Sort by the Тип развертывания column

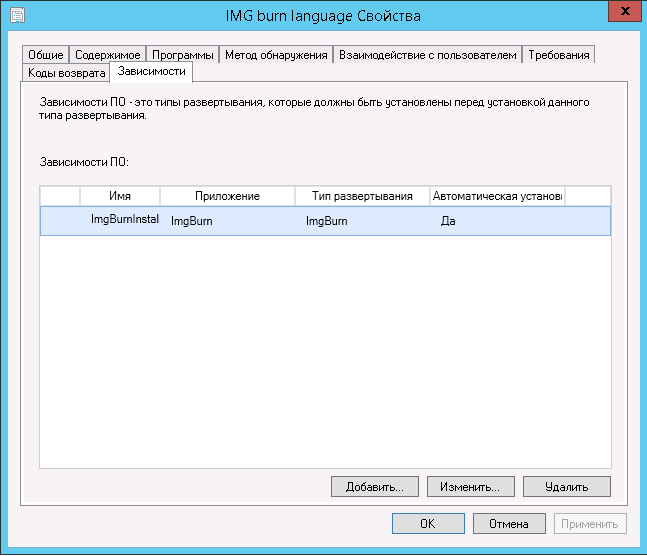click(x=362, y=196)
